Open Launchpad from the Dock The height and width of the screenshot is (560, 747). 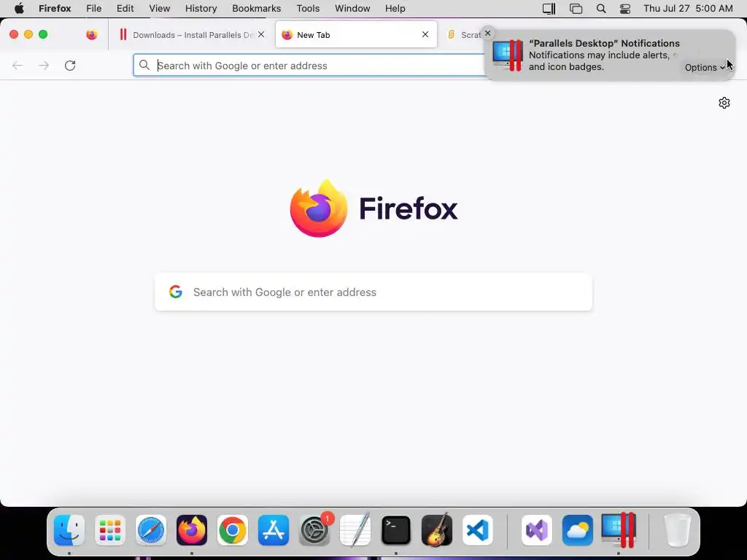tap(110, 530)
